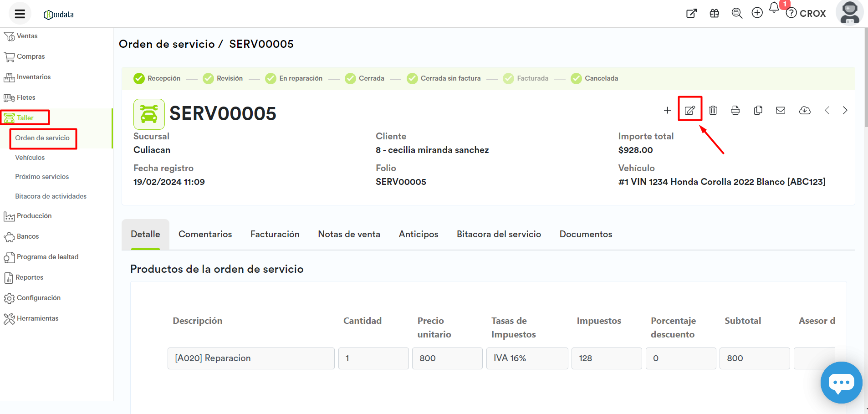Open the gift icon in the top bar
Image resolution: width=868 pixels, height=414 pixels.
(714, 13)
